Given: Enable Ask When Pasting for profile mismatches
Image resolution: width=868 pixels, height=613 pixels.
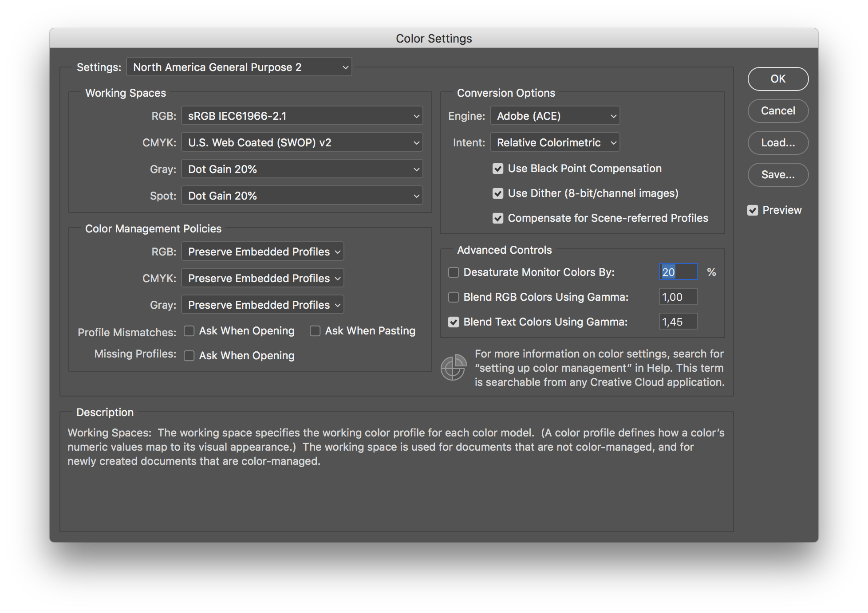Looking at the screenshot, I should pos(315,331).
